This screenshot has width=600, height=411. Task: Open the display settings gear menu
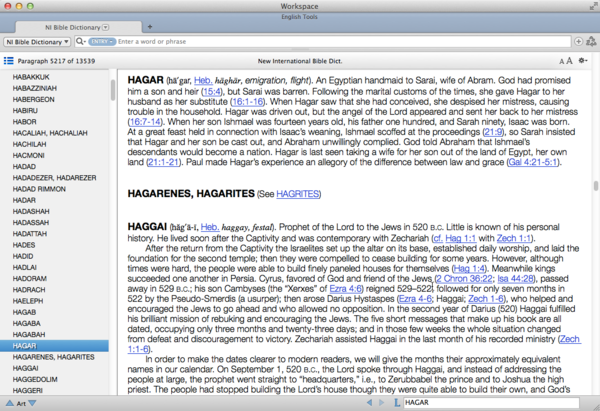click(x=583, y=61)
